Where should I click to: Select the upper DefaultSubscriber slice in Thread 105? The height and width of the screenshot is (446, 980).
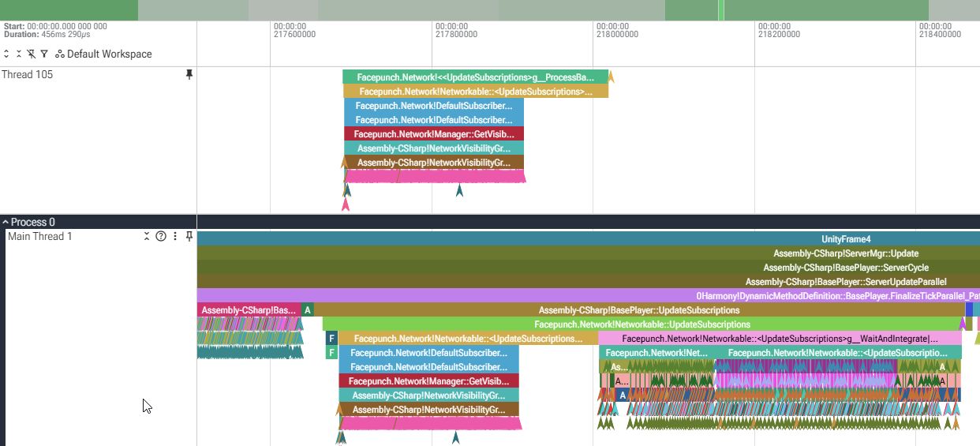(x=434, y=106)
